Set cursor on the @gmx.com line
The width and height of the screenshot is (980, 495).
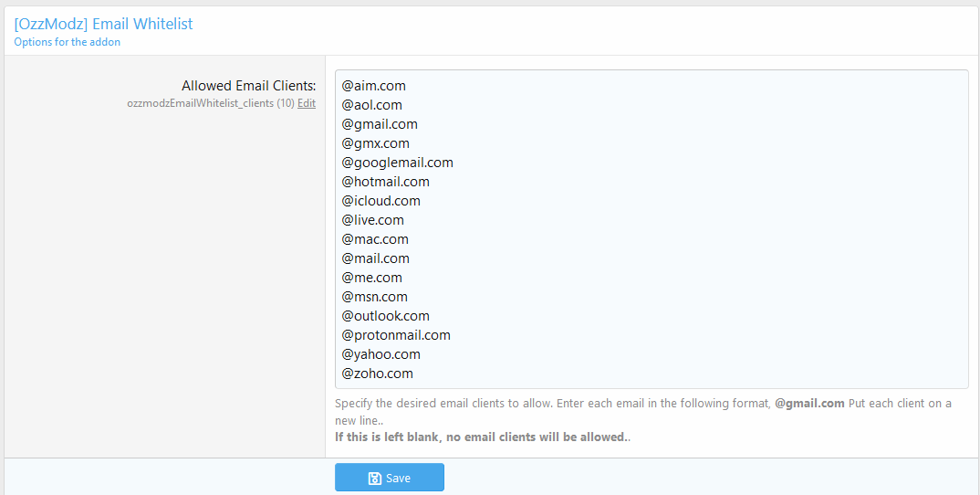376,143
